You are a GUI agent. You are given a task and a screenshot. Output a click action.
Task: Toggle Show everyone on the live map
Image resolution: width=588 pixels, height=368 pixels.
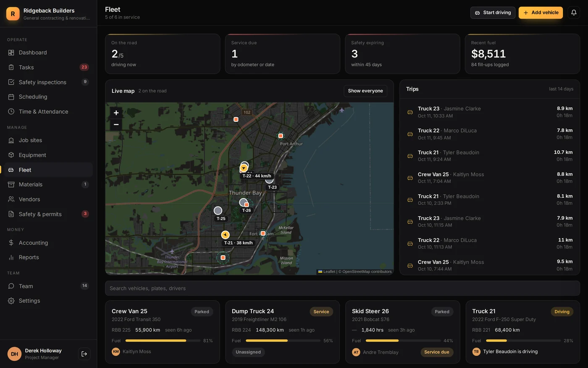[x=365, y=91]
